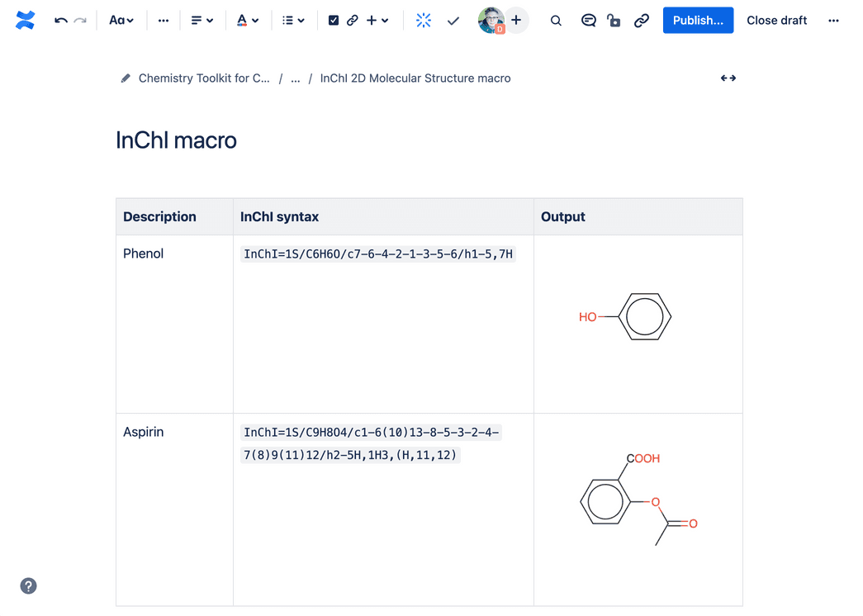Open the insert plus dropdown

click(377, 20)
